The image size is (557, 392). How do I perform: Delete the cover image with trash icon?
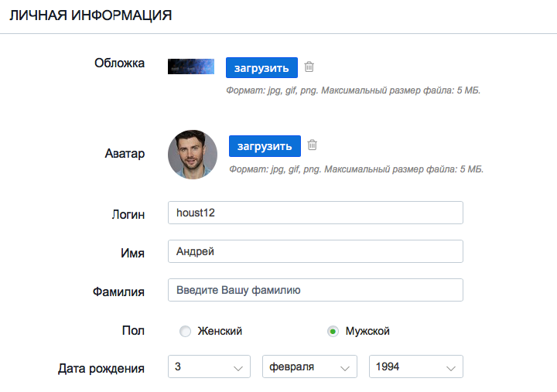click(309, 66)
